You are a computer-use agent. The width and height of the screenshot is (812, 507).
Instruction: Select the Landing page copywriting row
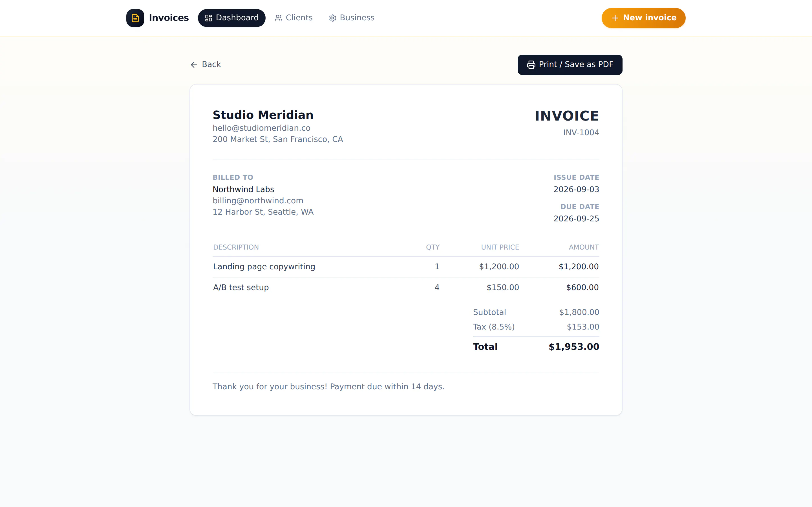point(406,267)
